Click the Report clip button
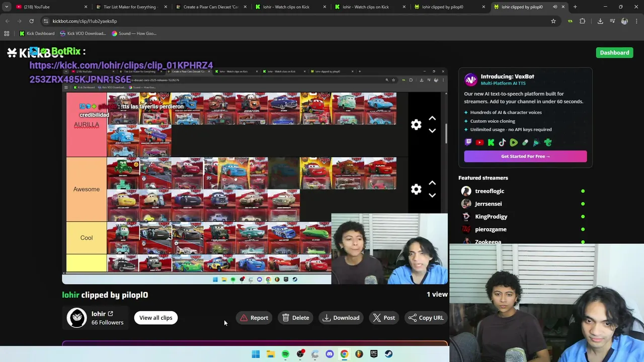 tap(254, 318)
